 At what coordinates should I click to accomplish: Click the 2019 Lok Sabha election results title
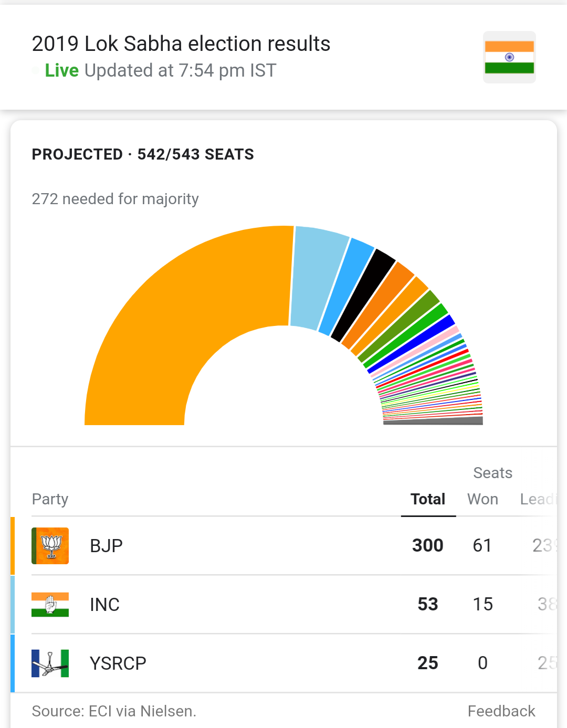click(x=181, y=44)
